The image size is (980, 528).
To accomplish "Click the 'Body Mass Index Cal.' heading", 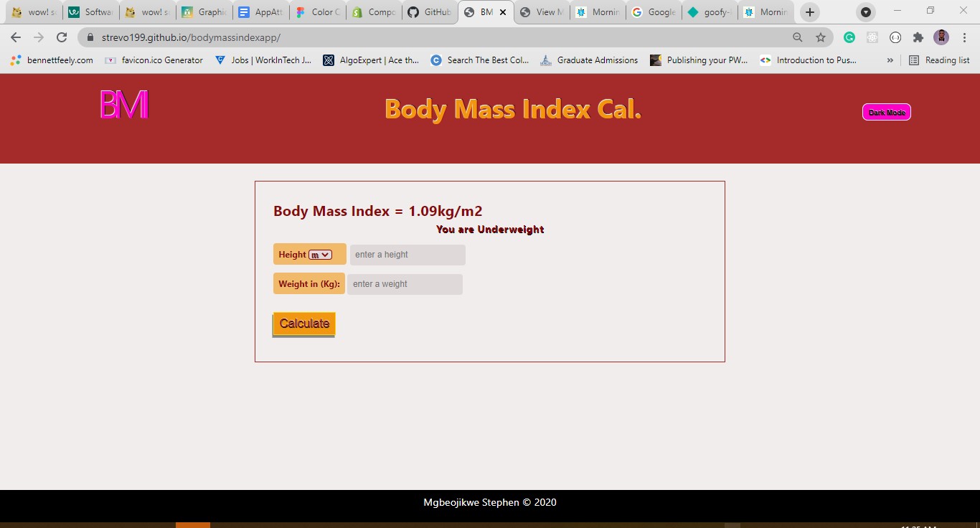I will point(513,109).
